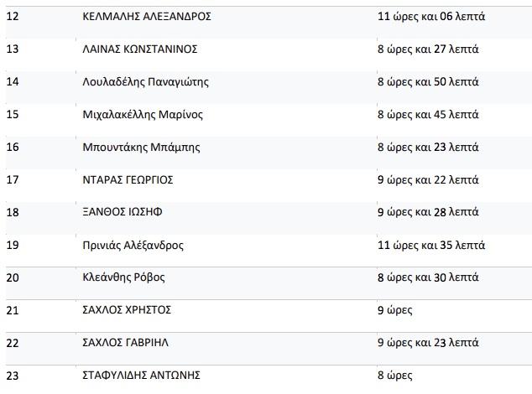Click the Μπουντάκης Μπάμπης name
The image size is (532, 394).
click(141, 148)
